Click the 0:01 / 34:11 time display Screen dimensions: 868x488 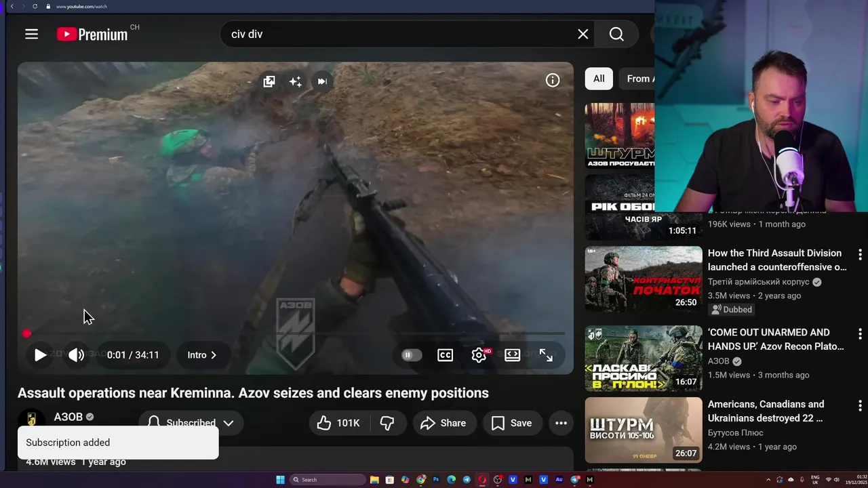[x=133, y=355]
